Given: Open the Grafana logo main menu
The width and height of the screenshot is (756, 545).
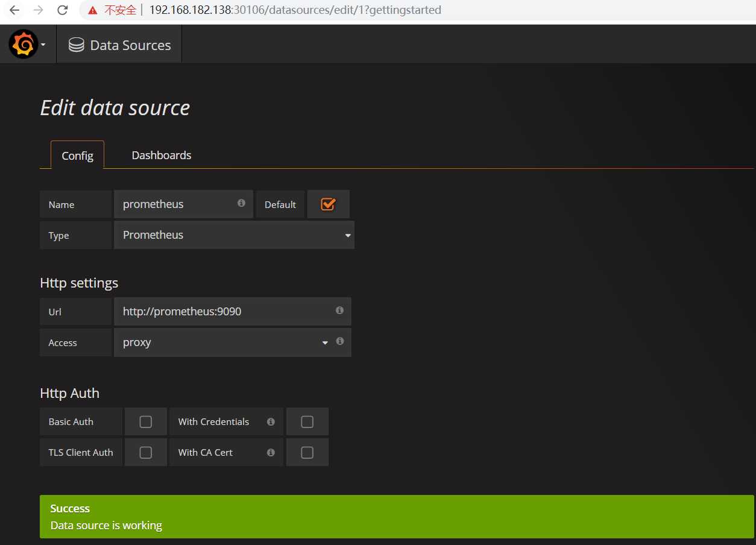Looking at the screenshot, I should coord(24,45).
